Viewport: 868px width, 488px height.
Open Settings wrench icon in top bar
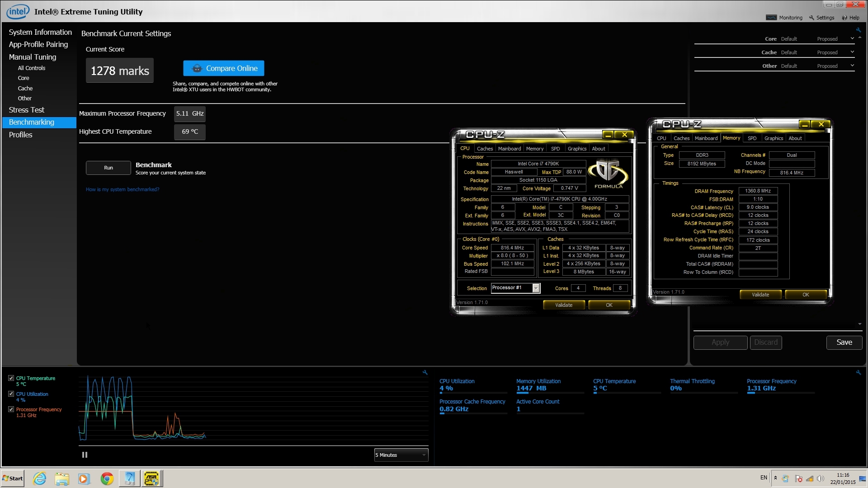point(811,18)
